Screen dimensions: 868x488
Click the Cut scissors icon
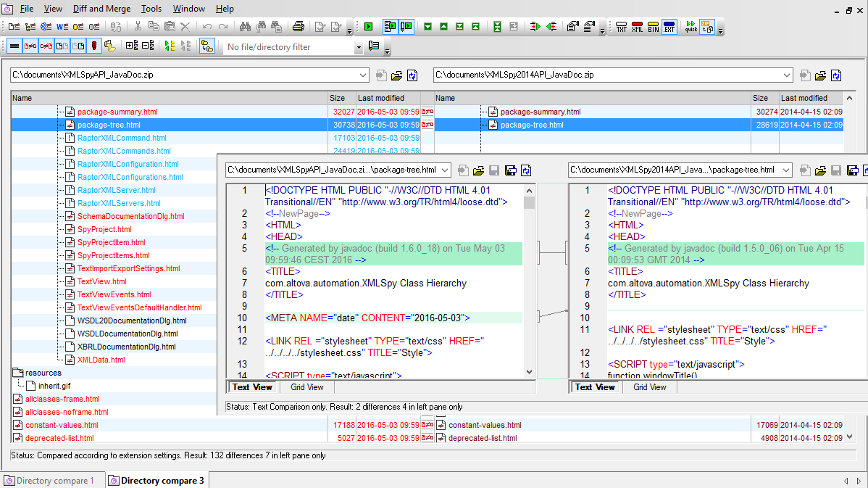coord(138,27)
